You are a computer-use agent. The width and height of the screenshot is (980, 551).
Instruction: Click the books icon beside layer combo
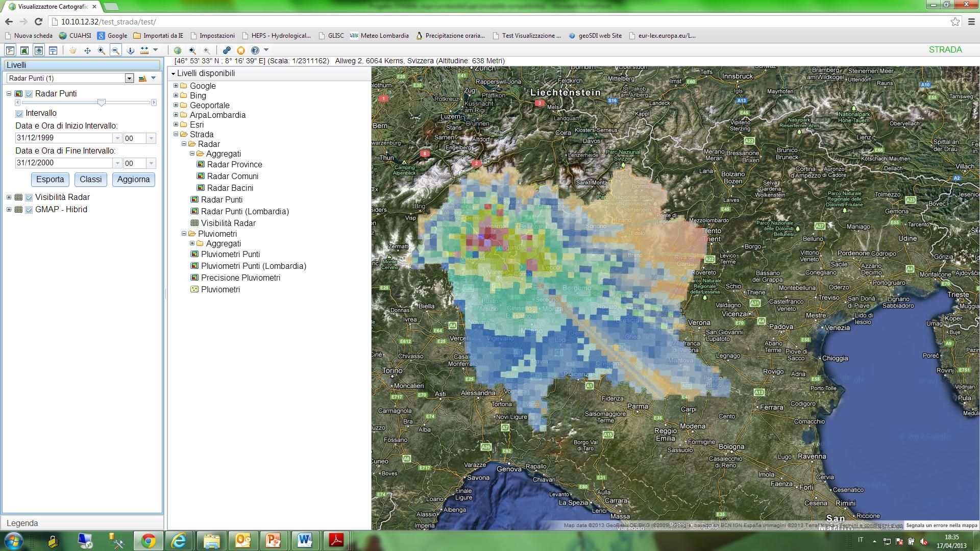click(142, 78)
